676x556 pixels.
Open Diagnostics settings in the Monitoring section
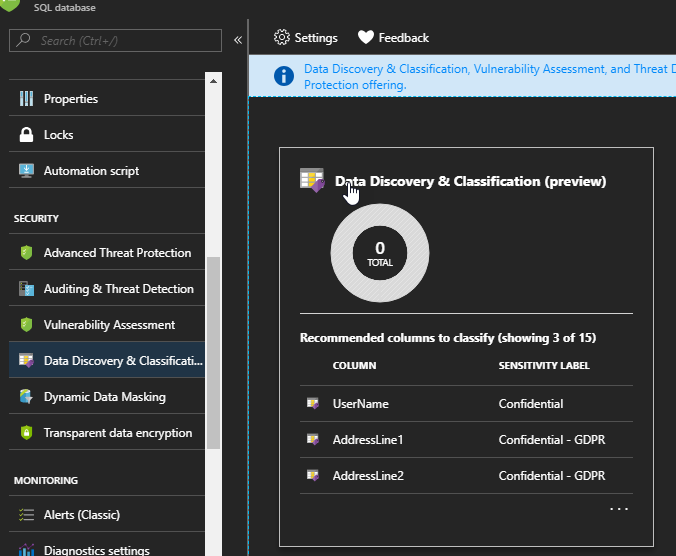pyautogui.click(x=98, y=549)
